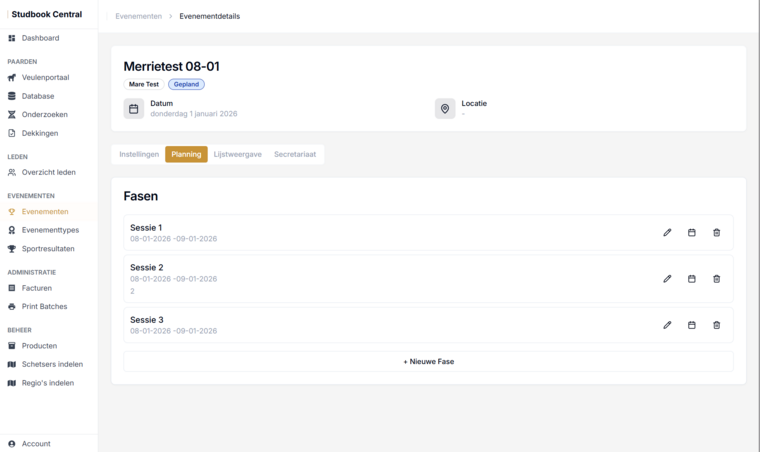Click the Fasen section heading
The image size is (760, 452).
(141, 196)
